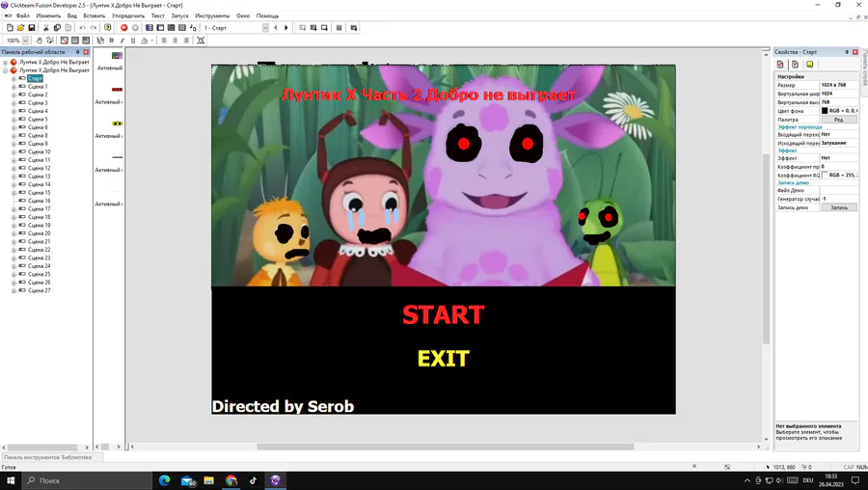The image size is (868, 490).
Task: Click the Поиск search box on taskbar
Action: pos(86,480)
